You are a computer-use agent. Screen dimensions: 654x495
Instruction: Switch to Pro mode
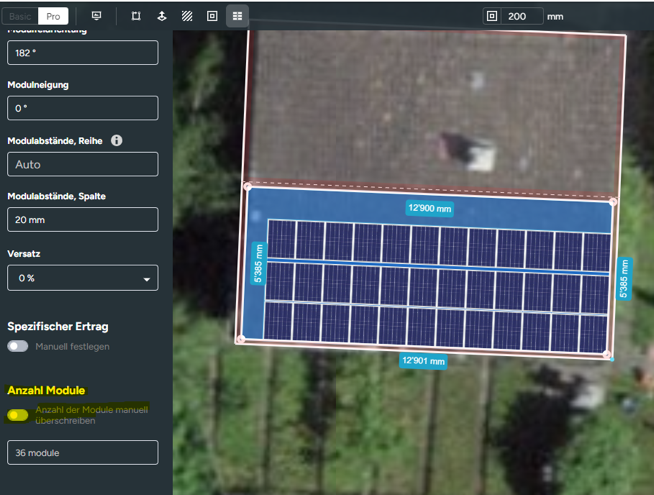pos(55,16)
